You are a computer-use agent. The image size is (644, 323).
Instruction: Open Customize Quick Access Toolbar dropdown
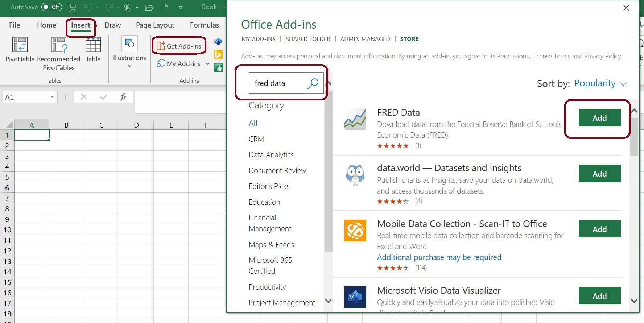[181, 7]
